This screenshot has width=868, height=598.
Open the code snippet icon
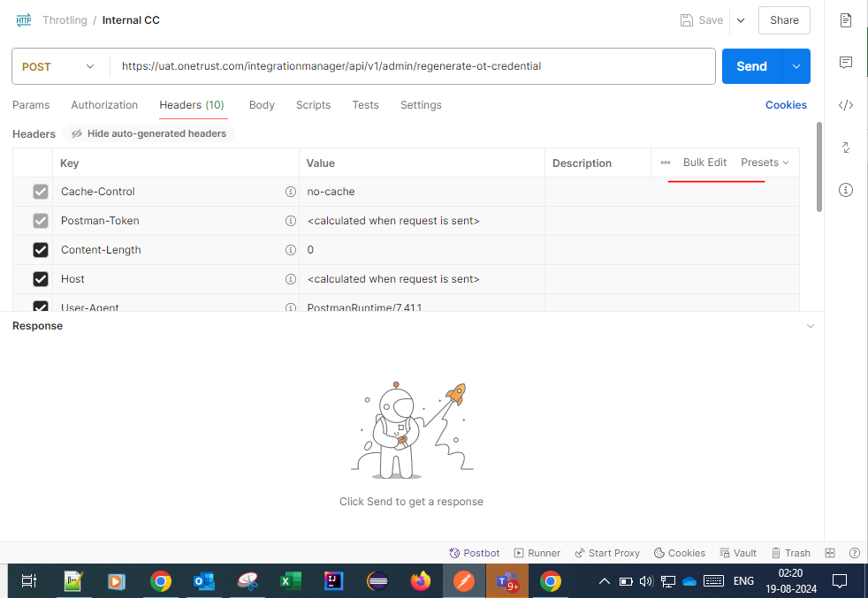(845, 105)
